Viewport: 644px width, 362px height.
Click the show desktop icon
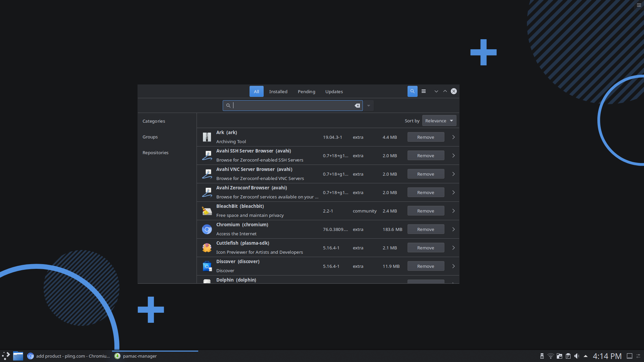point(630,356)
